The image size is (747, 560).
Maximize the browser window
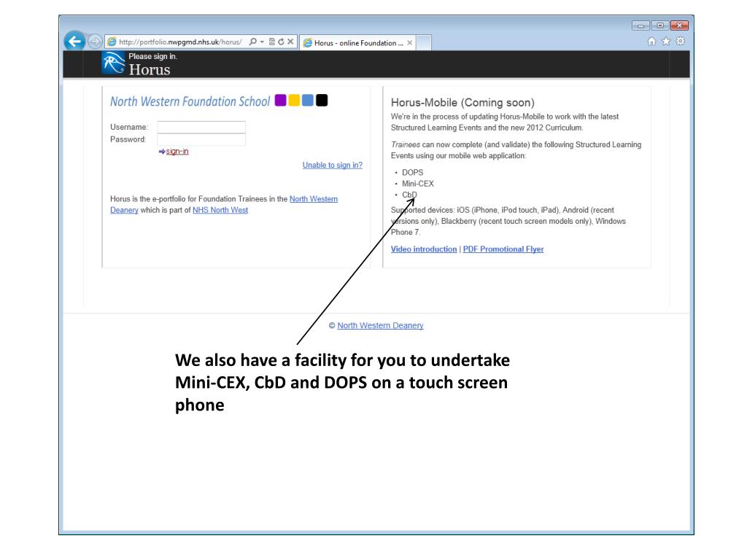[659, 26]
